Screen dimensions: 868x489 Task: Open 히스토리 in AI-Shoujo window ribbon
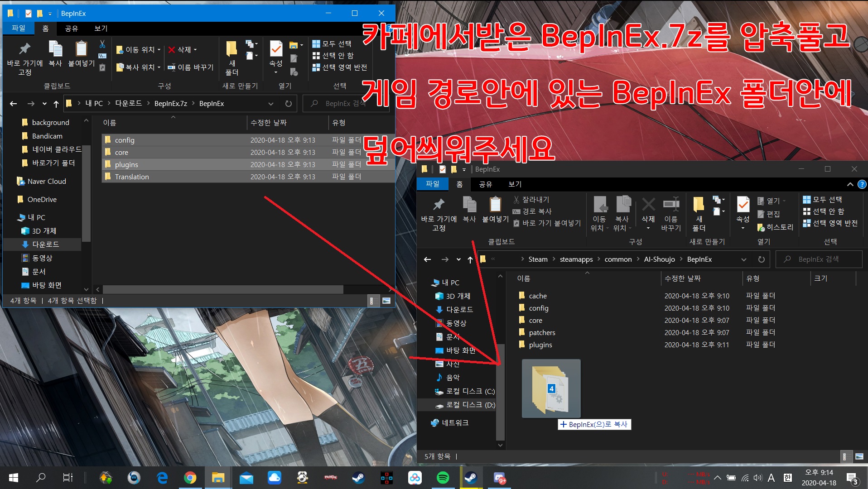click(775, 227)
